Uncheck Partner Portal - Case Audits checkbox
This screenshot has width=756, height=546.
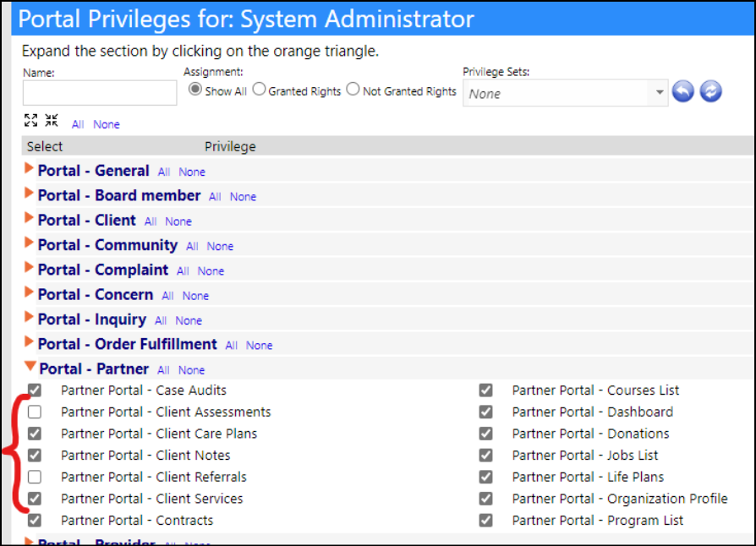click(x=34, y=390)
